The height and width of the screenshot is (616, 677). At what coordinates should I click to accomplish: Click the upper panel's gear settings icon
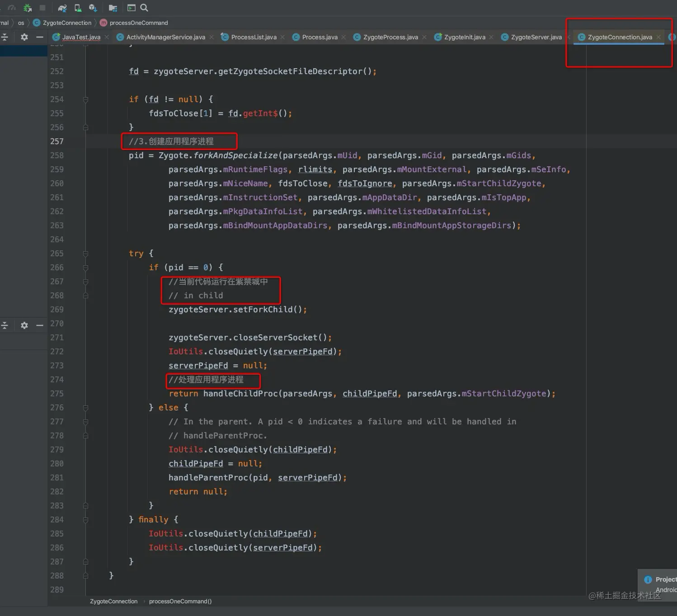[24, 37]
